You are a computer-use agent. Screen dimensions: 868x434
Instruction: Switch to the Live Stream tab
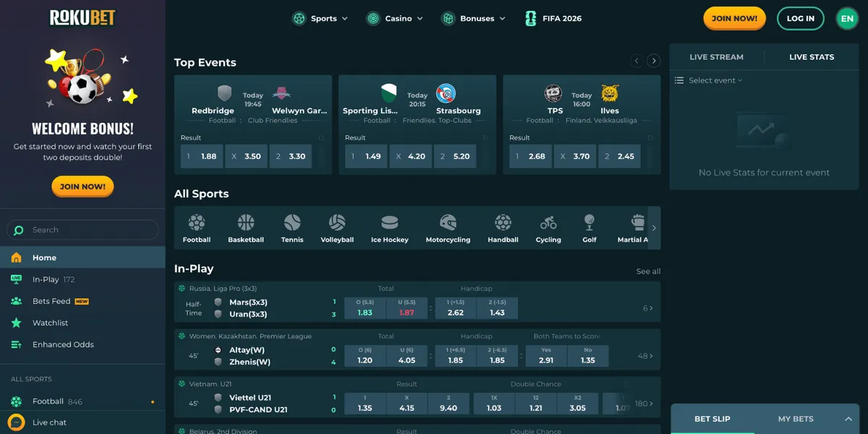coord(716,57)
